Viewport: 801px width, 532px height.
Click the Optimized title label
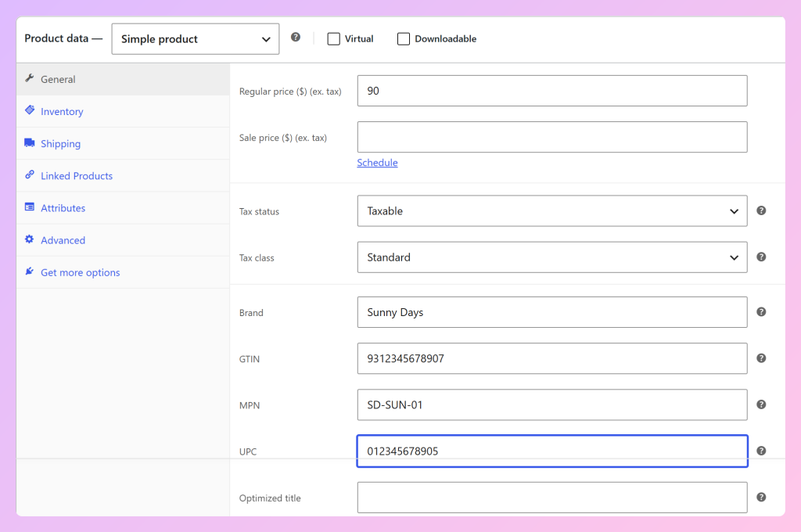270,498
